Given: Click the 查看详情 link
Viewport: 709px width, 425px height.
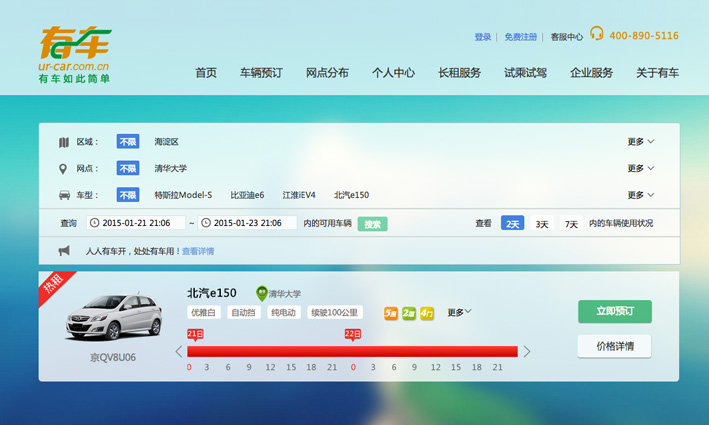Looking at the screenshot, I should point(198,251).
